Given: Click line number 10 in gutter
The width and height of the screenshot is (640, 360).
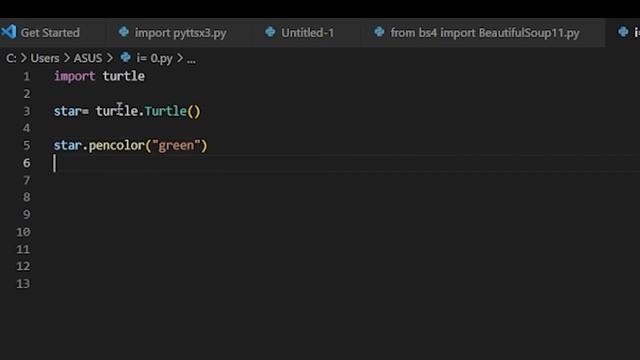Looking at the screenshot, I should [23, 232].
